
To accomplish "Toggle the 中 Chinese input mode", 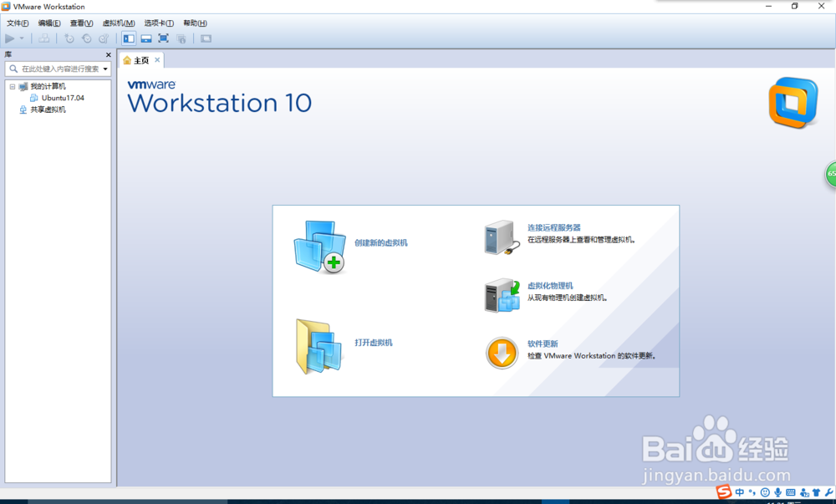I will point(740,492).
